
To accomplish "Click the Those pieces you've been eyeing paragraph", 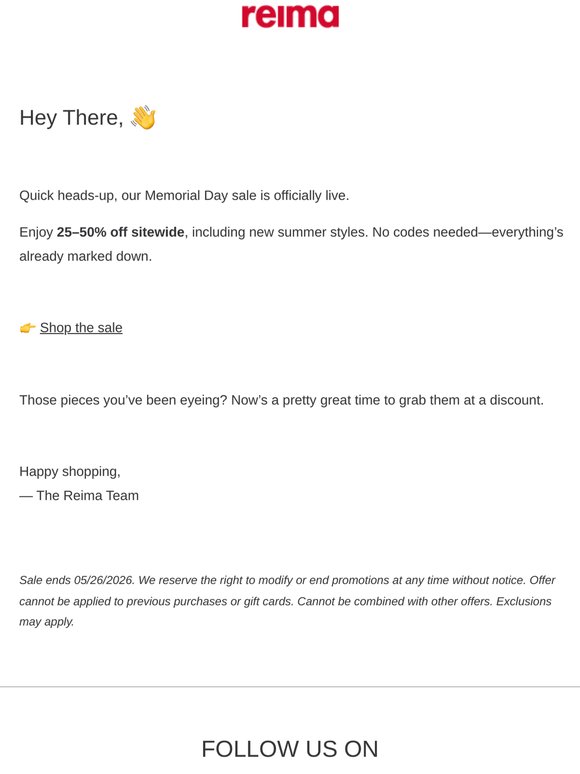I will click(x=281, y=400).
